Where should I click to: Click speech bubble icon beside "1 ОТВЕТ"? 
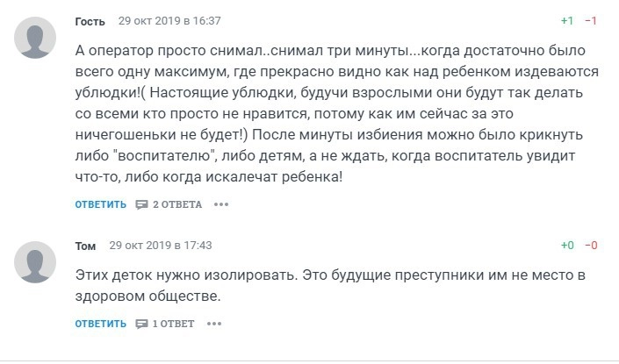(x=142, y=324)
